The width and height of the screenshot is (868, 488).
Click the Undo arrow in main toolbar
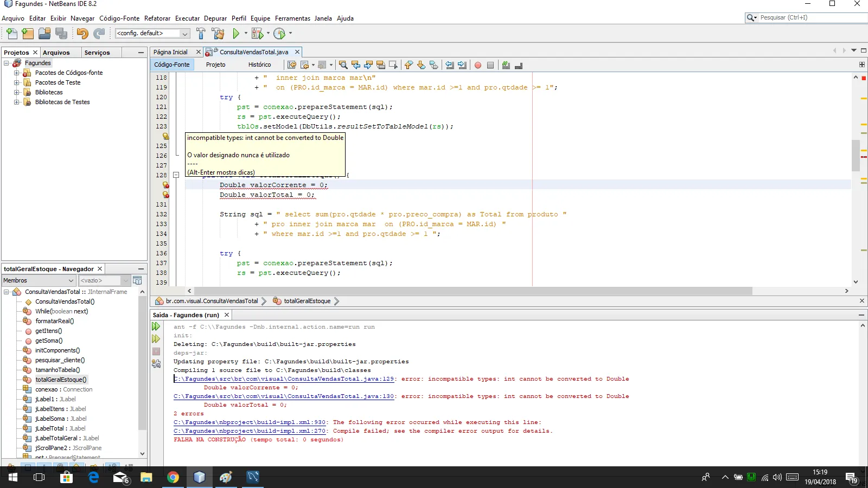[82, 34]
